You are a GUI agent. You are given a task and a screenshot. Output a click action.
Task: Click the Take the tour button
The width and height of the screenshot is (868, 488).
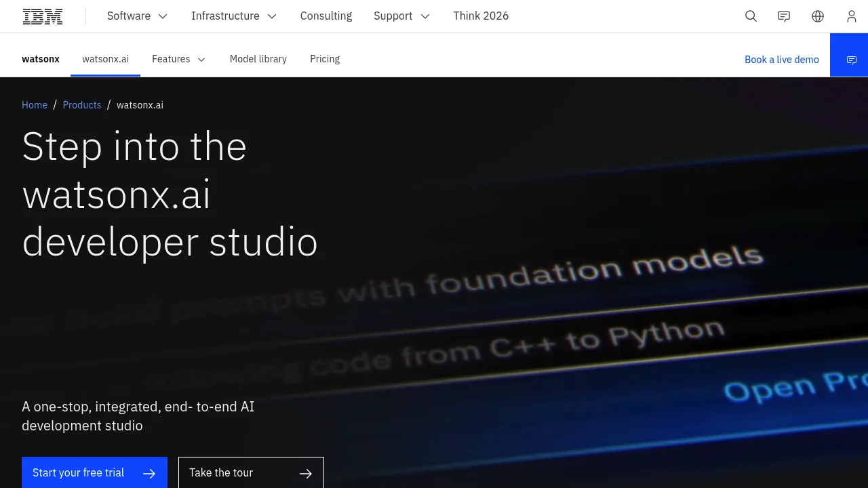tap(251, 472)
